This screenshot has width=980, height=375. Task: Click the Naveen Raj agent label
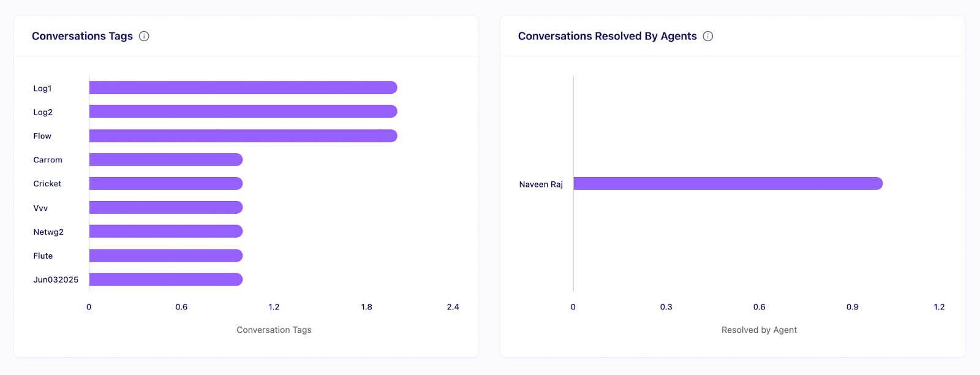point(541,184)
